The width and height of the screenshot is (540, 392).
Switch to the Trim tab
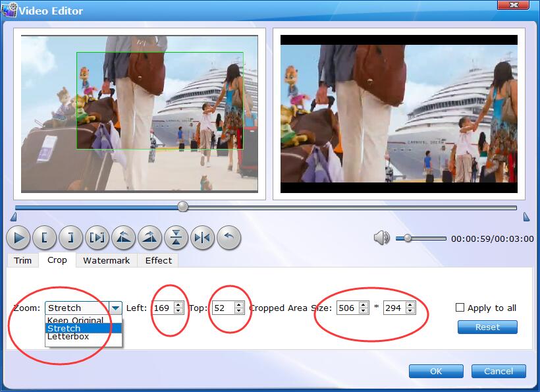click(23, 260)
